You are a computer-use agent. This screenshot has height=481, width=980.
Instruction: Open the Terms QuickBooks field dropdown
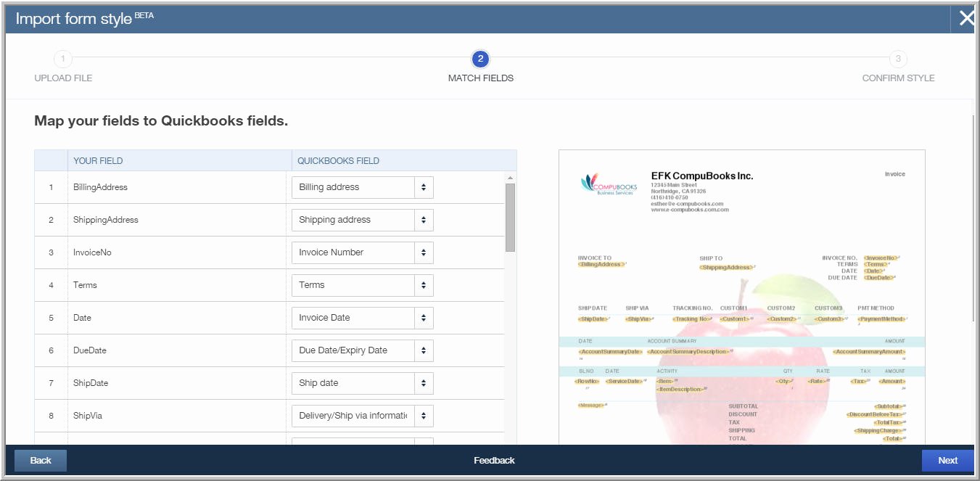[x=363, y=285]
